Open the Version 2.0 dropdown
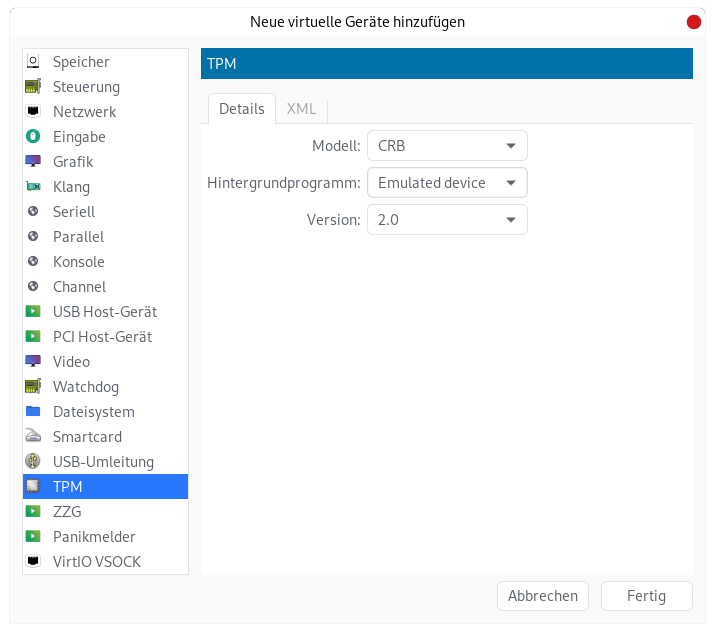Image resolution: width=715 pixels, height=633 pixels. [447, 220]
